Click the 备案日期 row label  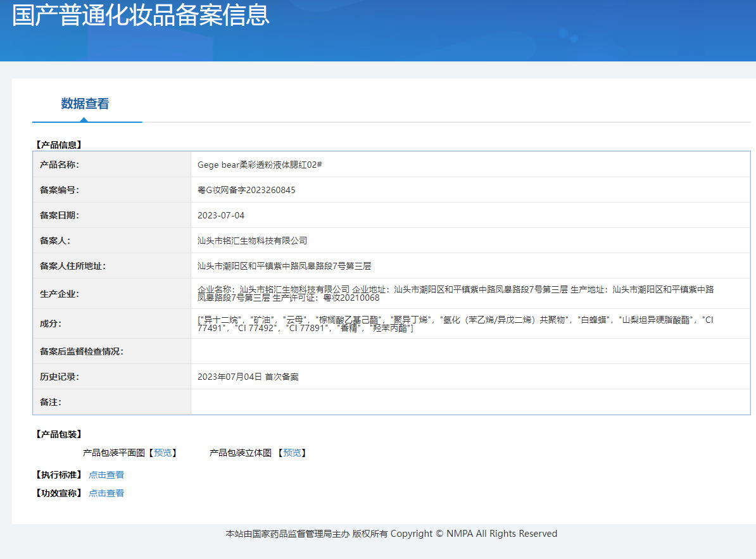(x=60, y=215)
